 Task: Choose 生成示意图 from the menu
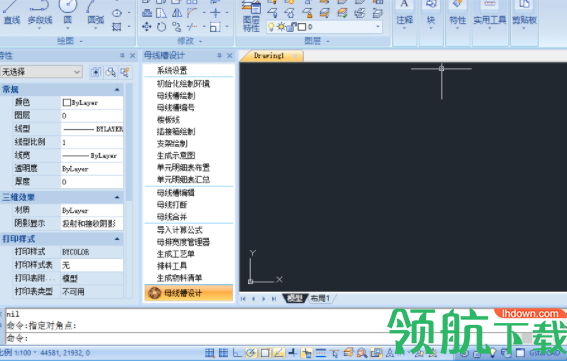(176, 156)
